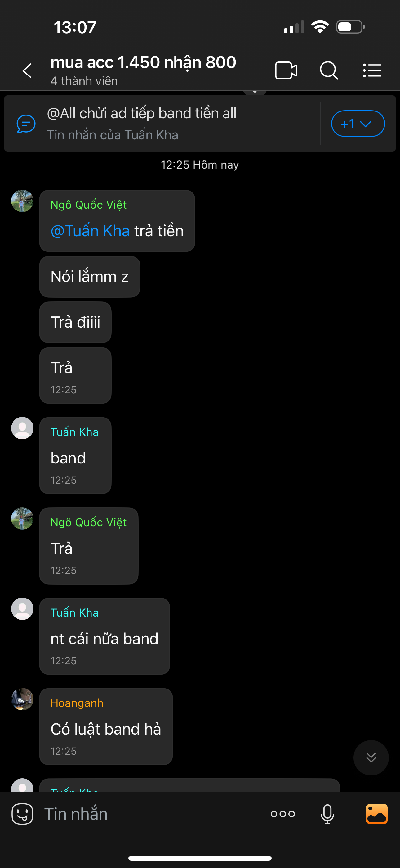The height and width of the screenshot is (868, 400).
Task: Tap the three-dot more options icon
Action: point(282,814)
